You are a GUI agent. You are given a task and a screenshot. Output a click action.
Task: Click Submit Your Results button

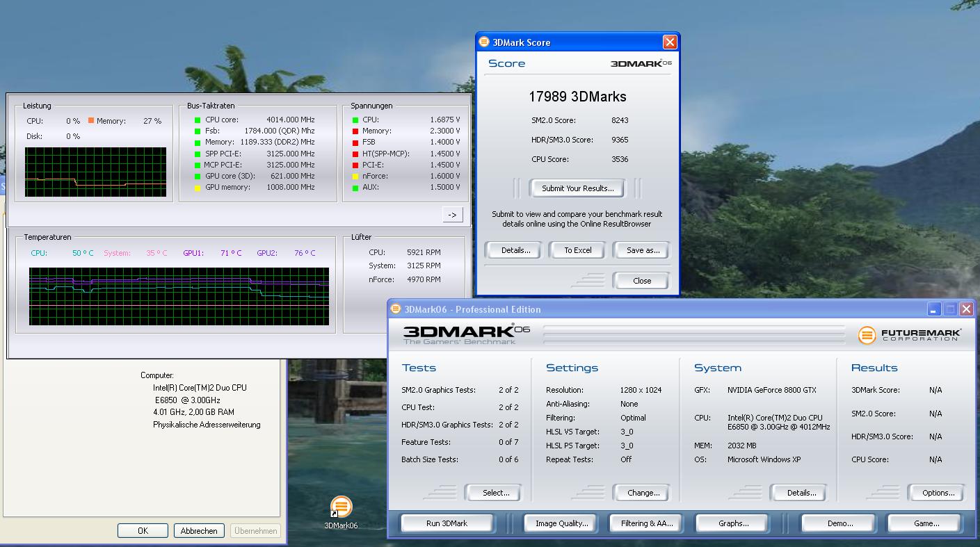tap(577, 188)
